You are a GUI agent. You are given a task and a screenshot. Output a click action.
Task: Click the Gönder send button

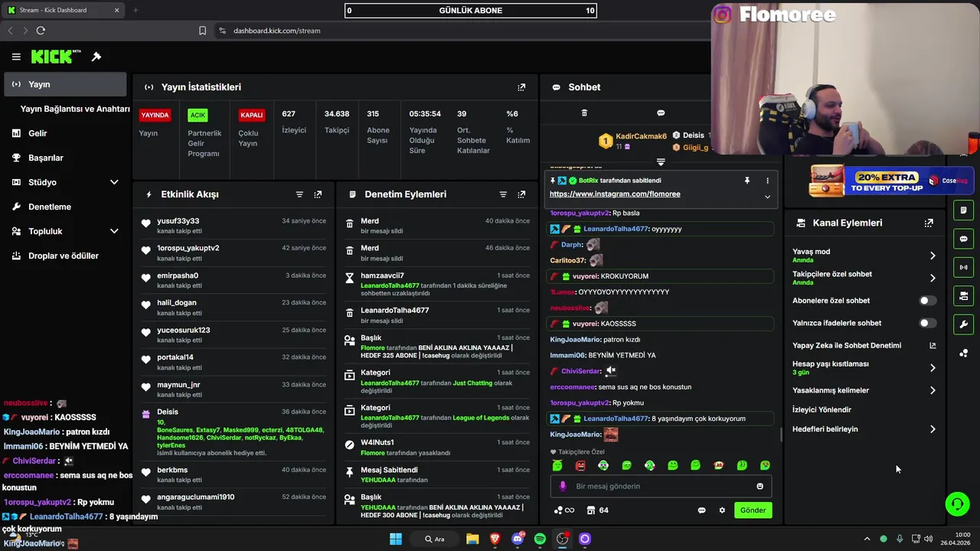(x=753, y=510)
